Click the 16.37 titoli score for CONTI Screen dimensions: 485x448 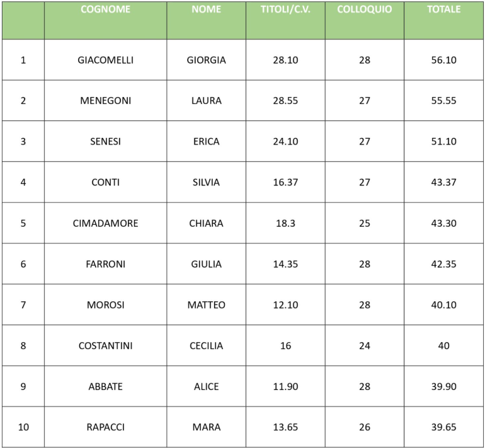(x=285, y=182)
